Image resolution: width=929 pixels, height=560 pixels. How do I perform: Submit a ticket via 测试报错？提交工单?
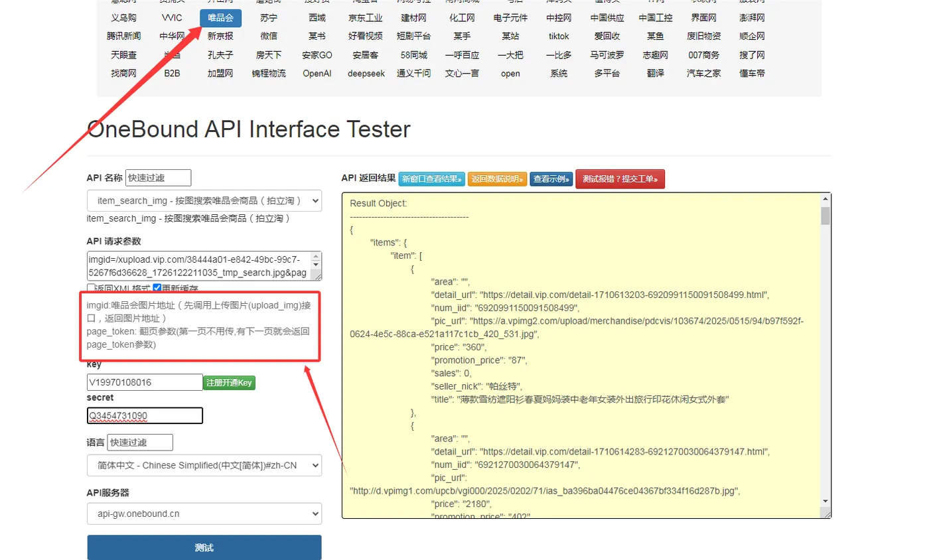[x=620, y=178]
